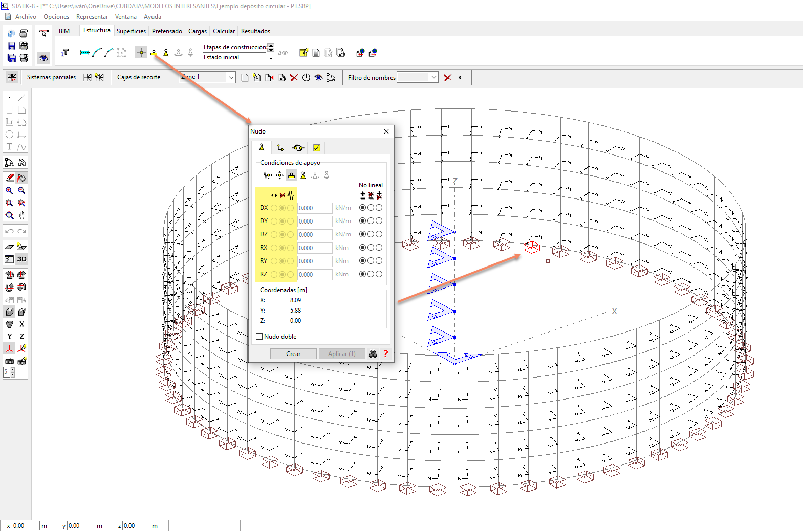Open the Archivo menu
The width and height of the screenshot is (803, 532).
(26, 17)
